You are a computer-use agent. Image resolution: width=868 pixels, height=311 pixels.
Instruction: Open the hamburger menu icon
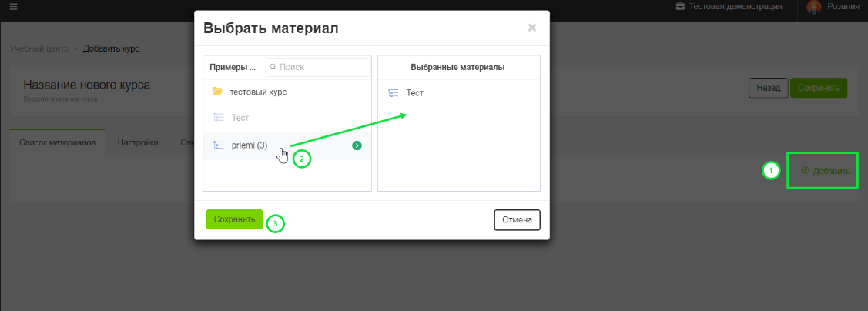[x=13, y=7]
